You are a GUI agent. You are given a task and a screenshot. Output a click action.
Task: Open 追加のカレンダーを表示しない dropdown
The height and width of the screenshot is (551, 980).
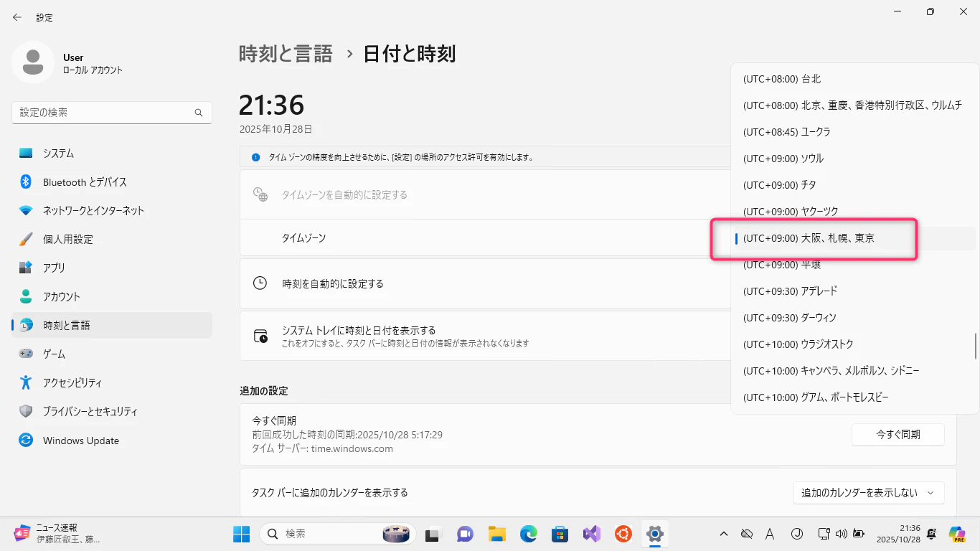(868, 493)
